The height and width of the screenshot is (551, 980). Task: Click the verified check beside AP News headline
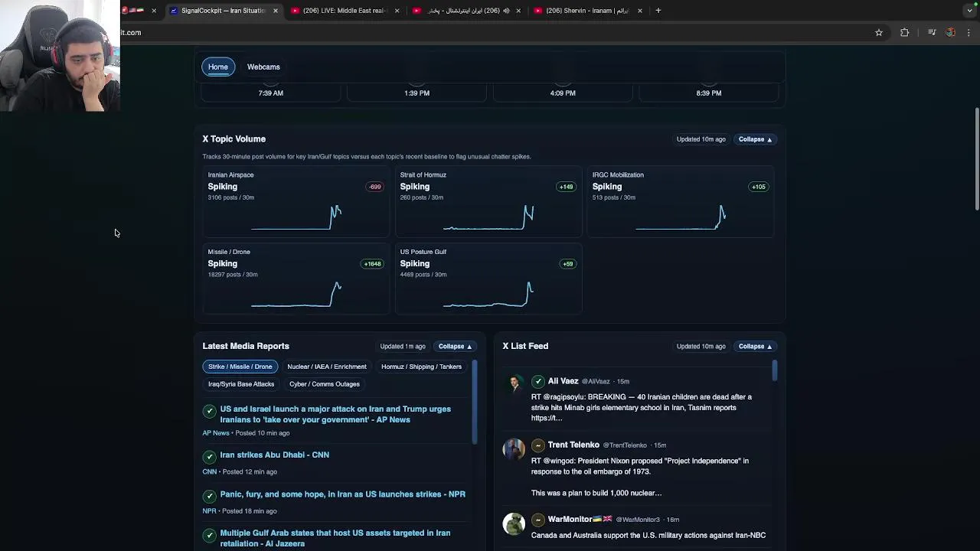209,411
